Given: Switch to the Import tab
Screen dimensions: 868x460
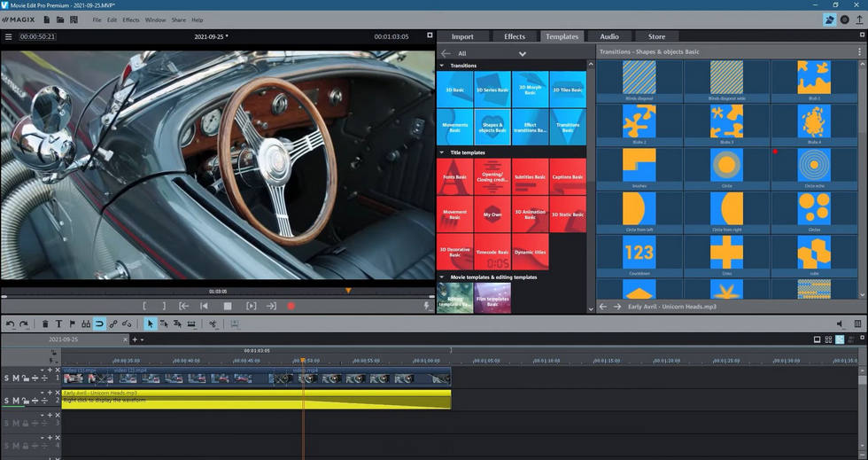Looking at the screenshot, I should click(x=462, y=36).
